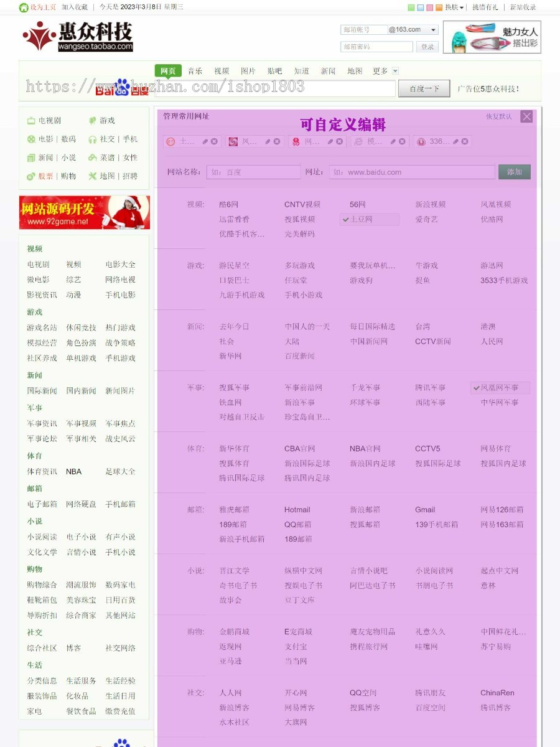Click the pink favicon of the 336… shortcut
Screen dimensions: 560x747
pyautogui.click(x=421, y=141)
